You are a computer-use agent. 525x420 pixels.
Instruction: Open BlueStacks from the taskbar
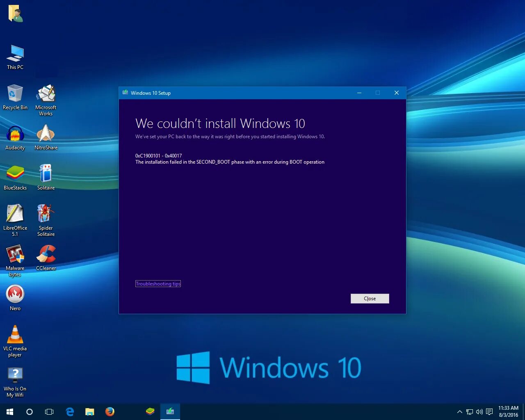point(150,412)
